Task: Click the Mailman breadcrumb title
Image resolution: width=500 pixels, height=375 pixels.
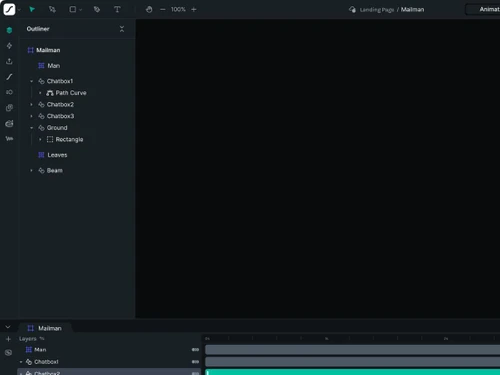Action: click(412, 9)
